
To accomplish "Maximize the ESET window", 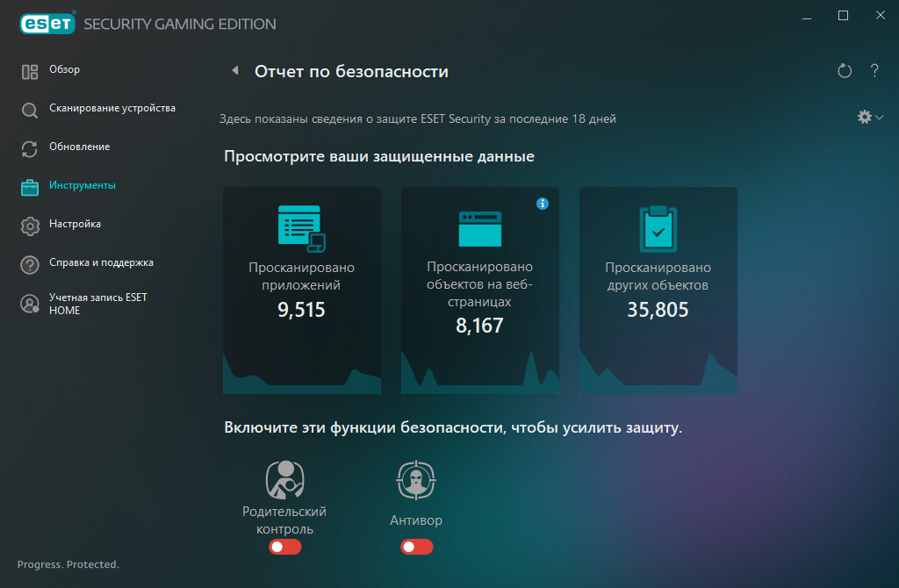I will pos(843,16).
